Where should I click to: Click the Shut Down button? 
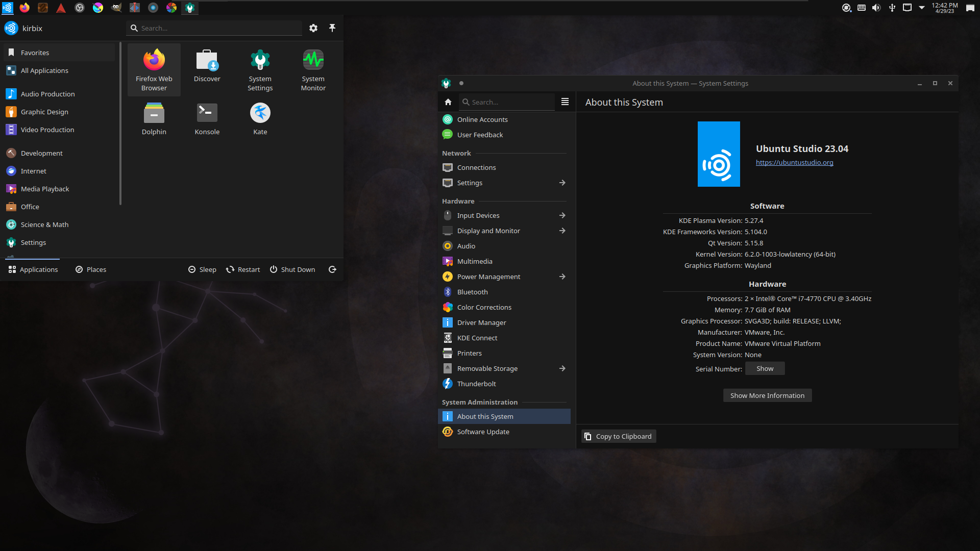pyautogui.click(x=292, y=269)
